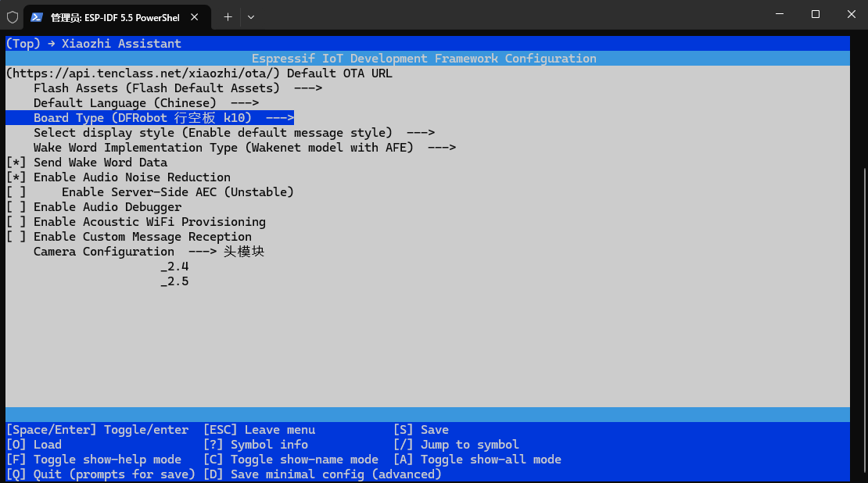
Task: Click the [Q] Quit (prompts for save) hint
Action: pos(101,474)
